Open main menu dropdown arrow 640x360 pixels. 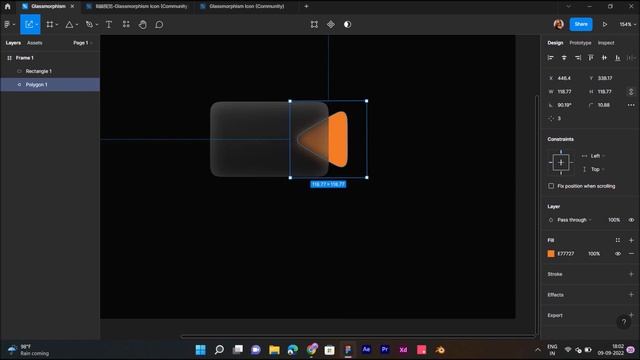pyautogui.click(x=14, y=25)
